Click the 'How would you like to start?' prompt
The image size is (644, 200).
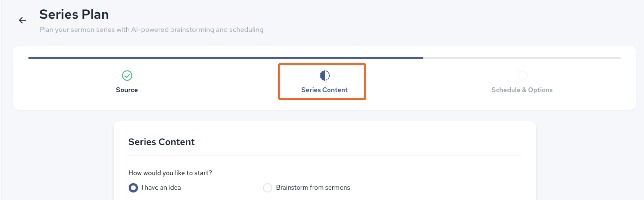pos(170,173)
